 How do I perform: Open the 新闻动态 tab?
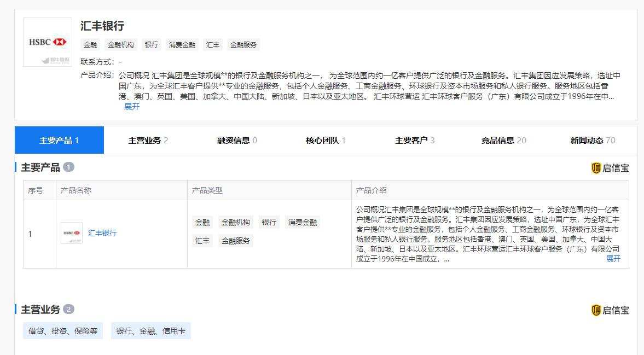tap(593, 140)
